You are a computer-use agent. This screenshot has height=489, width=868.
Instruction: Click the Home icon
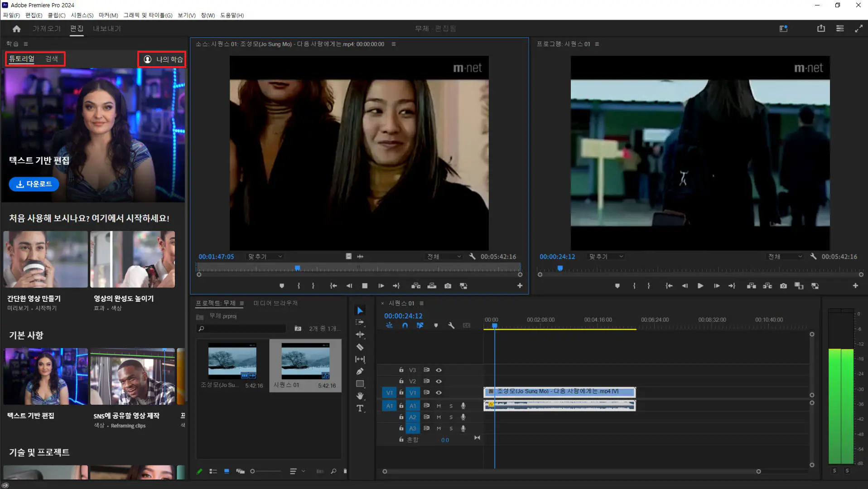tap(17, 29)
